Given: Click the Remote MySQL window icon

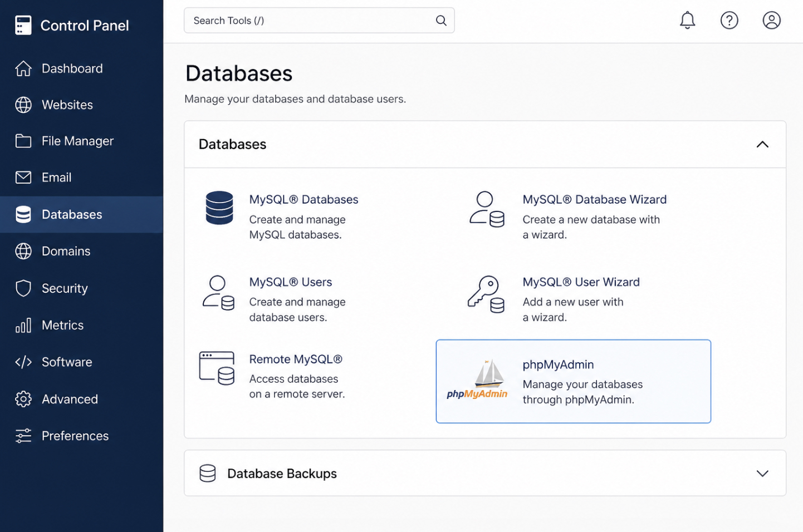Looking at the screenshot, I should [217, 368].
